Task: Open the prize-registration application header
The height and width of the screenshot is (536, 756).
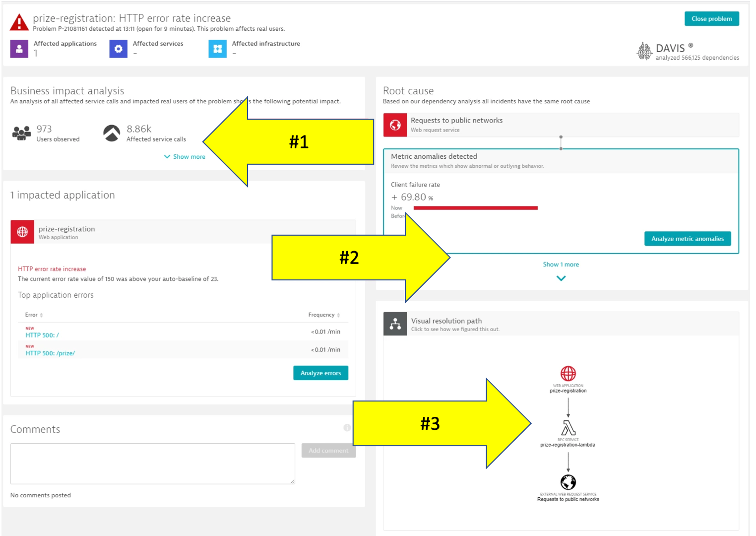Action: 183,232
